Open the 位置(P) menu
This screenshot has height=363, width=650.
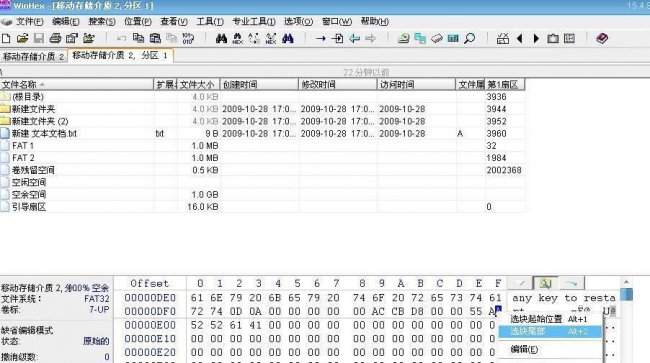click(x=138, y=22)
